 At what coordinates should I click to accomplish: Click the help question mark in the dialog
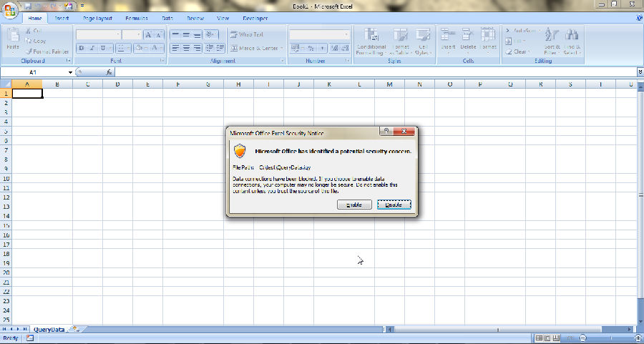[386, 132]
